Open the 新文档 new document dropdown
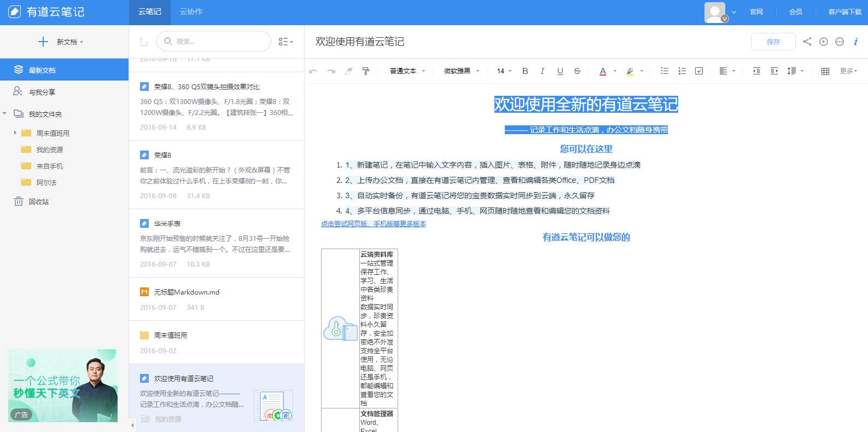Screen dimensions: 868x432 pyautogui.click(x=61, y=42)
